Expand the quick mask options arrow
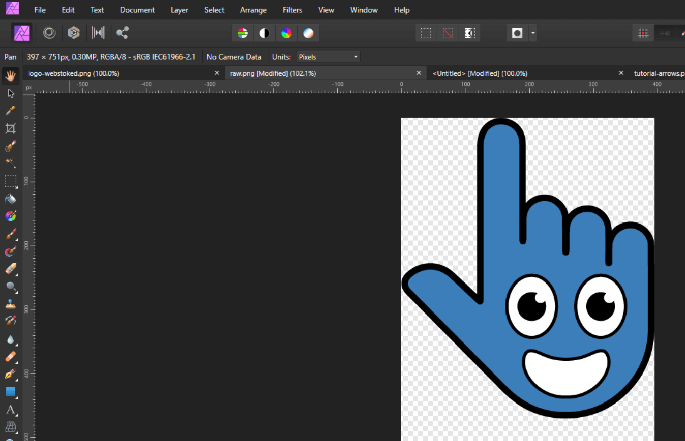685x441 pixels. point(533,33)
